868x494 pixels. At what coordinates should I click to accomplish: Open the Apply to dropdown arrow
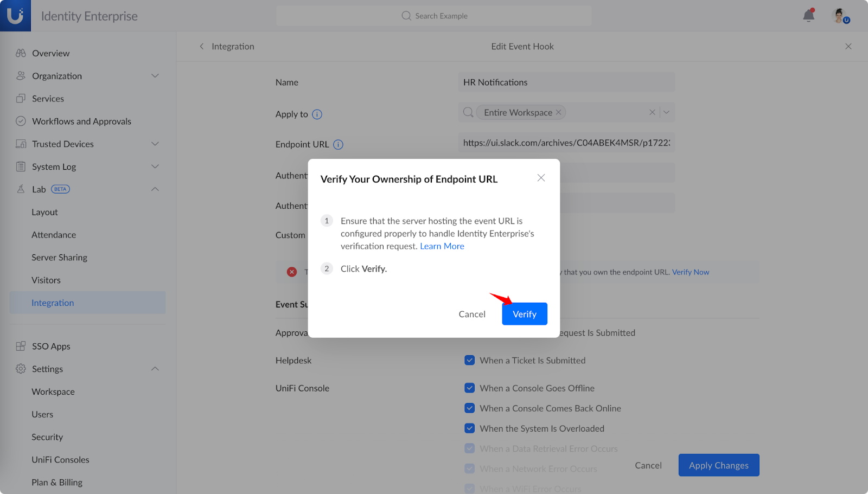667,113
